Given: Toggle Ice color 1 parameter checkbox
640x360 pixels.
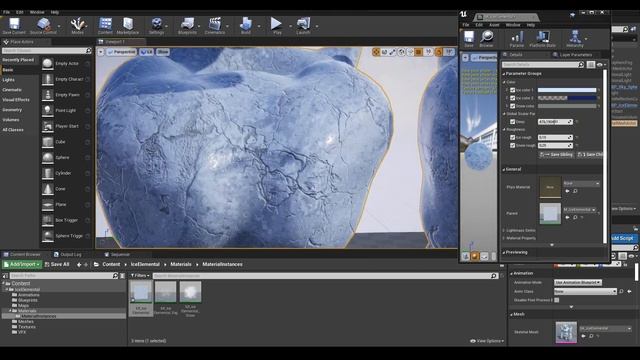Looking at the screenshot, I should point(512,90).
